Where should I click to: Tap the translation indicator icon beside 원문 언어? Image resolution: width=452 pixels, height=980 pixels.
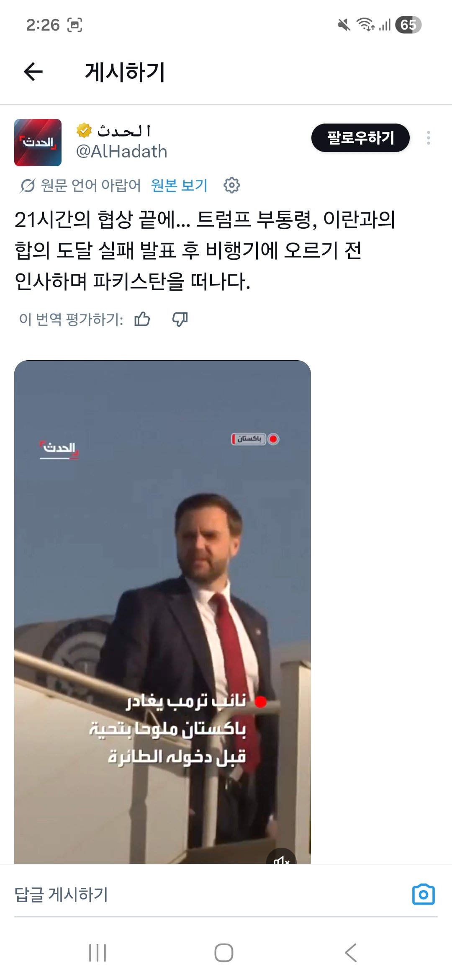point(28,185)
